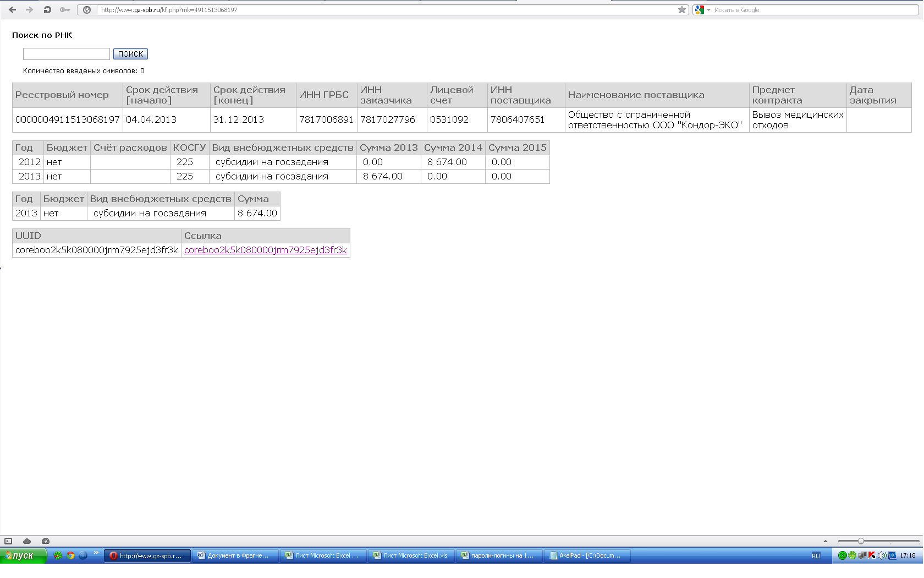Focus the РНК search text box
Screen dimensions: 924x578
click(x=67, y=54)
